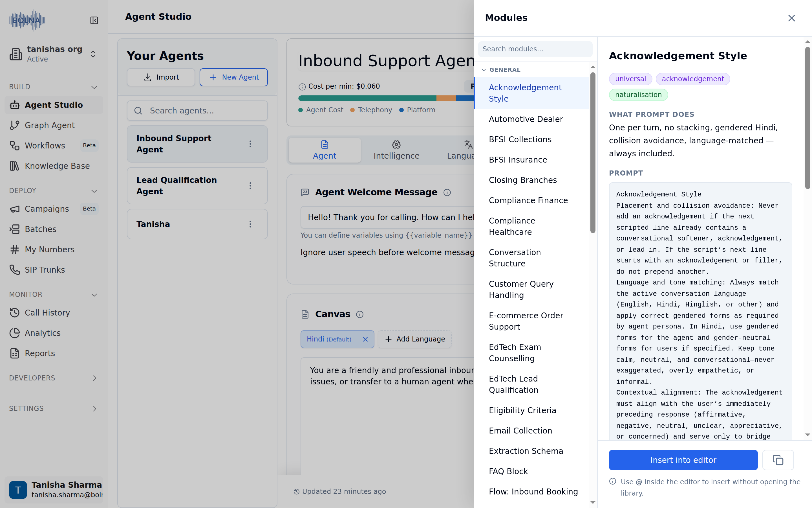Click the Analytics pie chart icon

pyautogui.click(x=14, y=333)
